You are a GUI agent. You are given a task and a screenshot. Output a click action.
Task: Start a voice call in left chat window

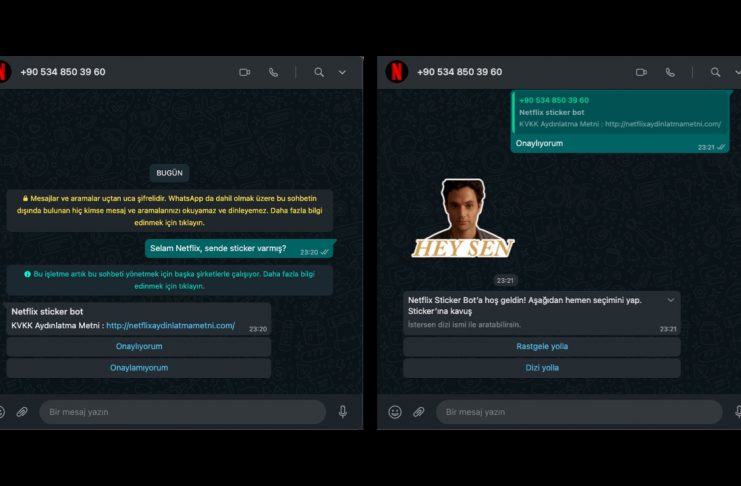(x=273, y=72)
